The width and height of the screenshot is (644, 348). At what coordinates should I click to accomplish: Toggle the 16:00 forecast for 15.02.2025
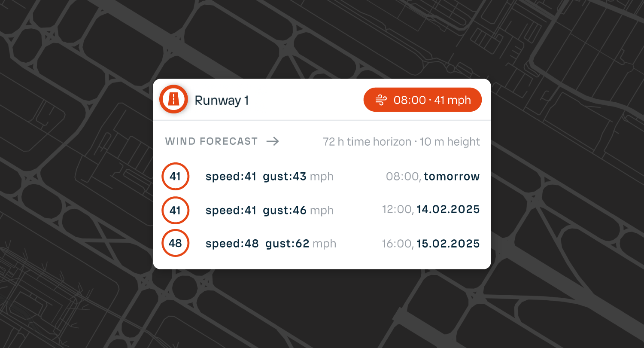pos(322,243)
